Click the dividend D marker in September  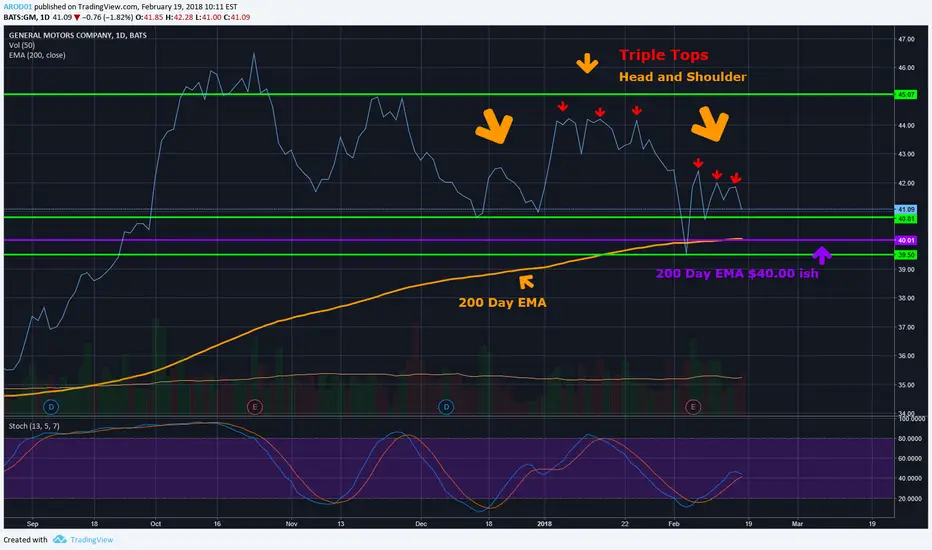[51, 407]
